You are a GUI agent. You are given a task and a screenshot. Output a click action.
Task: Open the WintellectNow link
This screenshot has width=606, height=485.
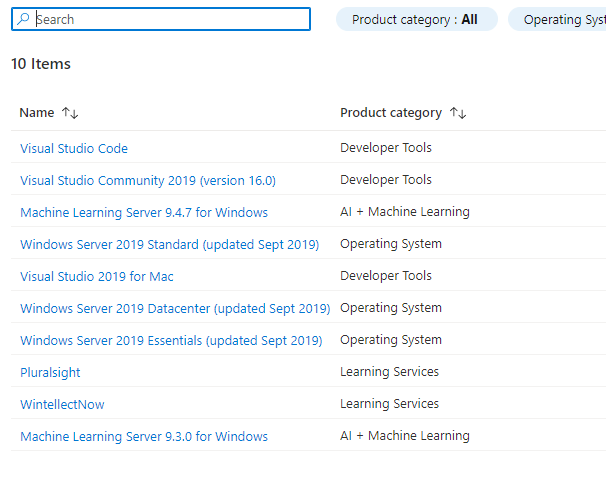[62, 405]
